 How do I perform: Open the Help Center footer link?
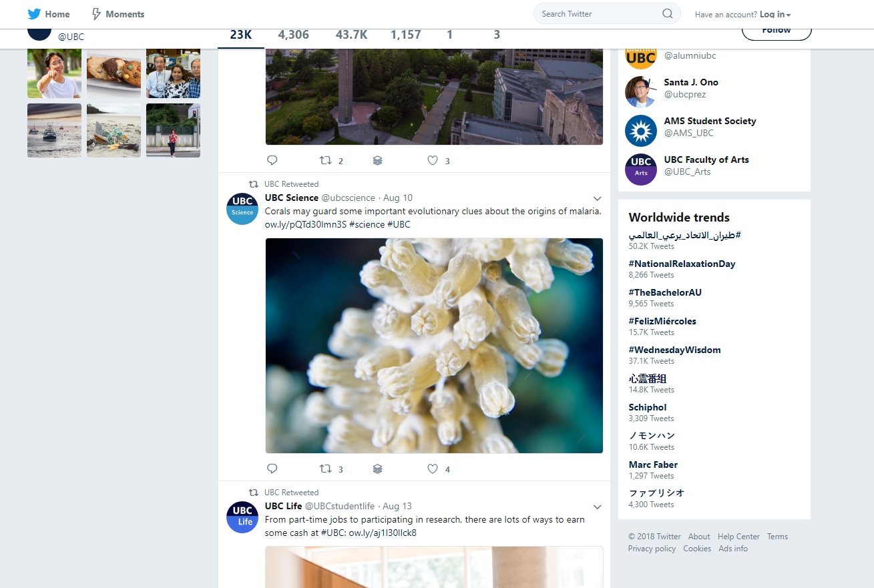pos(738,537)
